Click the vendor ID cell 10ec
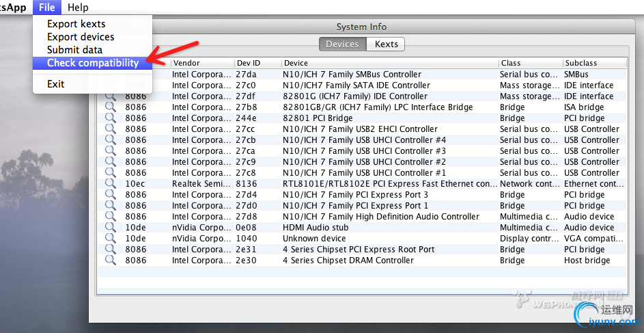Screen dimensions: 644x333 tap(135, 183)
